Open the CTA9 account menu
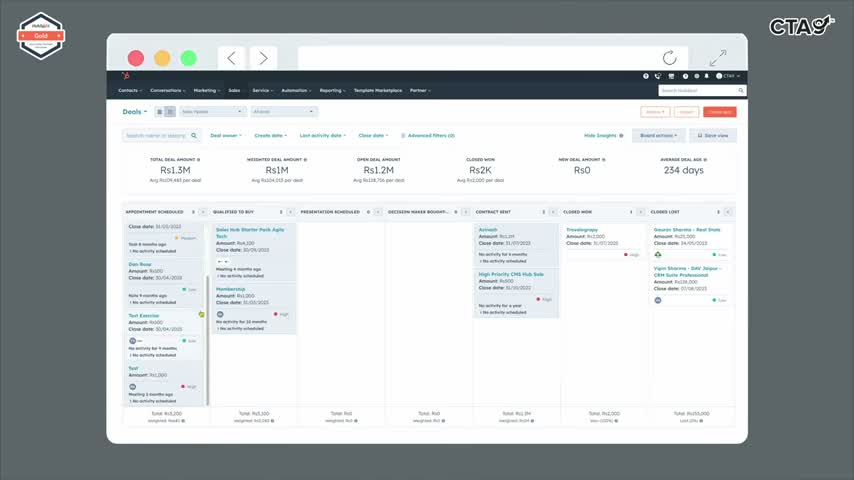 tap(728, 76)
